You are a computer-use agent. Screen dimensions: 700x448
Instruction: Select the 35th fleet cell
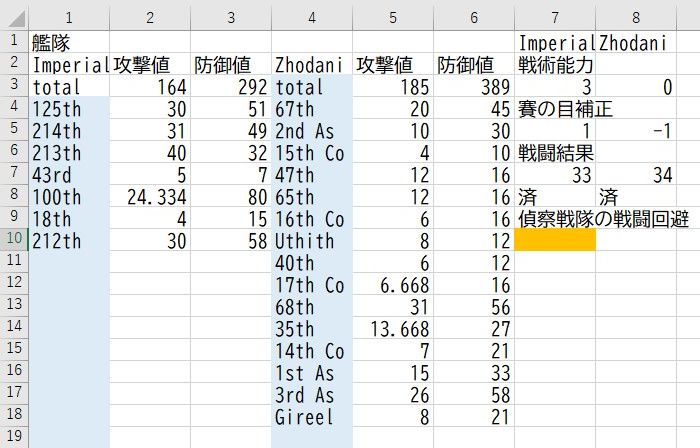(312, 328)
